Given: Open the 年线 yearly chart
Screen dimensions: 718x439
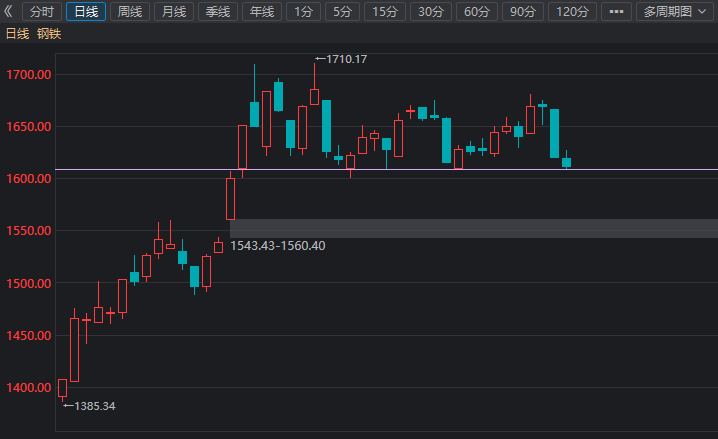Looking at the screenshot, I should (262, 11).
